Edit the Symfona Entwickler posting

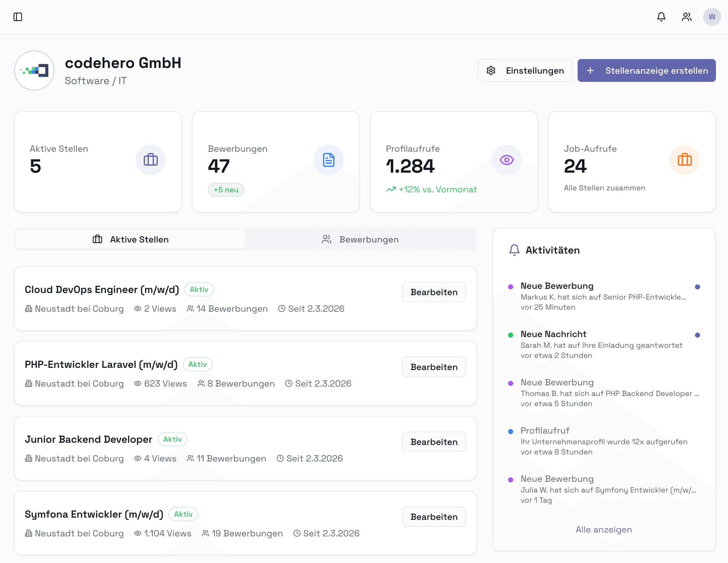coord(434,517)
